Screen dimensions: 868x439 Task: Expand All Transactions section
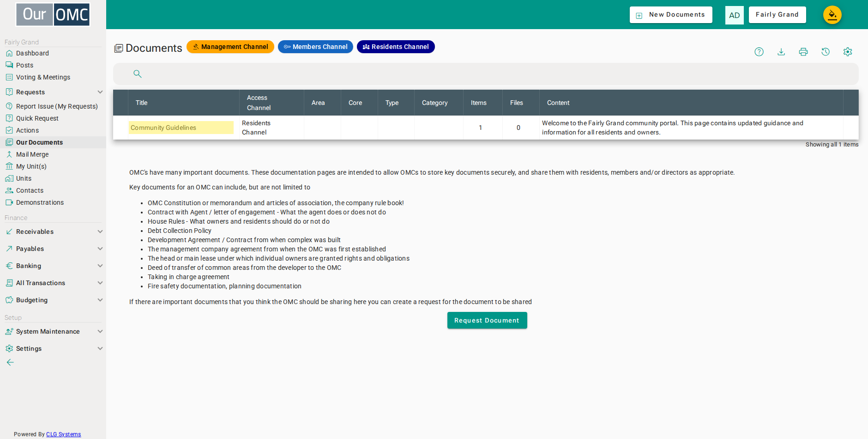53,283
